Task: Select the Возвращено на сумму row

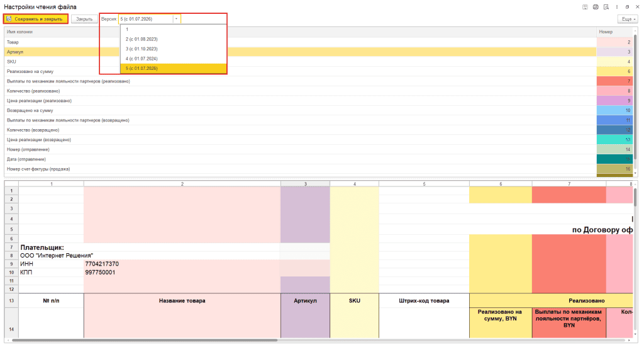Action: coord(300,111)
